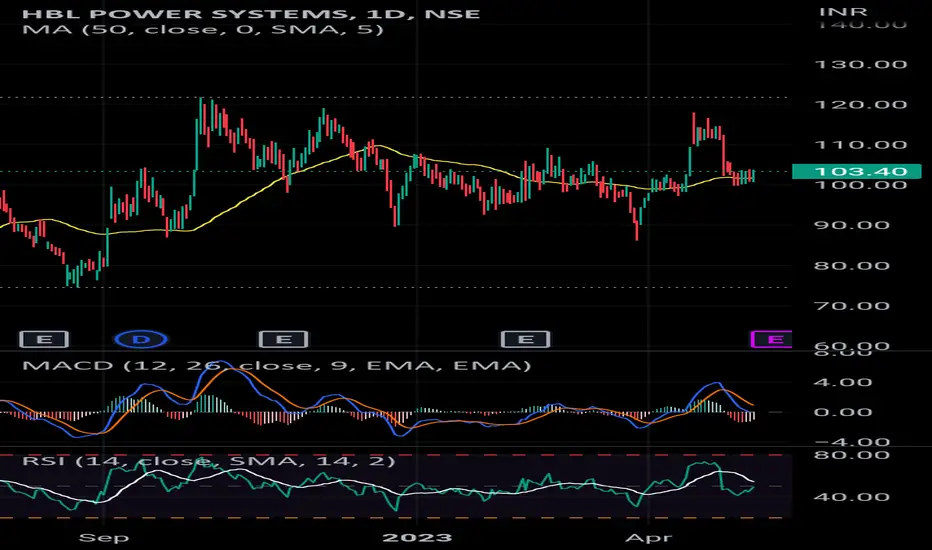Click the 2023 label on time axis
Image resolution: width=932 pixels, height=550 pixels.
[x=417, y=538]
